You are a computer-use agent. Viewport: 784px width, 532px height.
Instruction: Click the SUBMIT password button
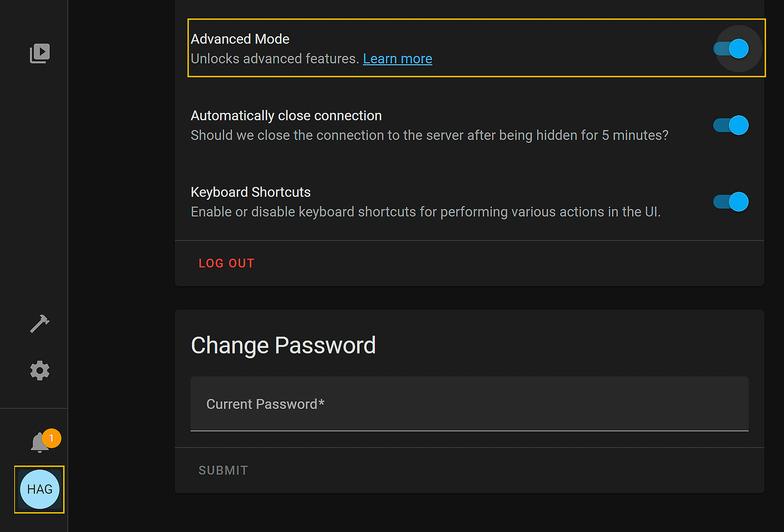click(223, 471)
